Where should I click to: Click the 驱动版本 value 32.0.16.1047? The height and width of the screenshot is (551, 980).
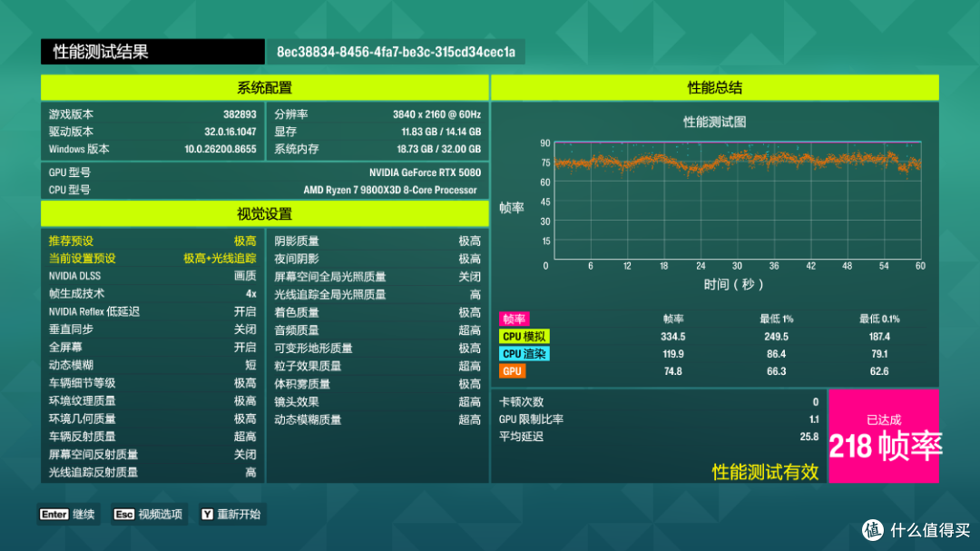click(x=230, y=132)
